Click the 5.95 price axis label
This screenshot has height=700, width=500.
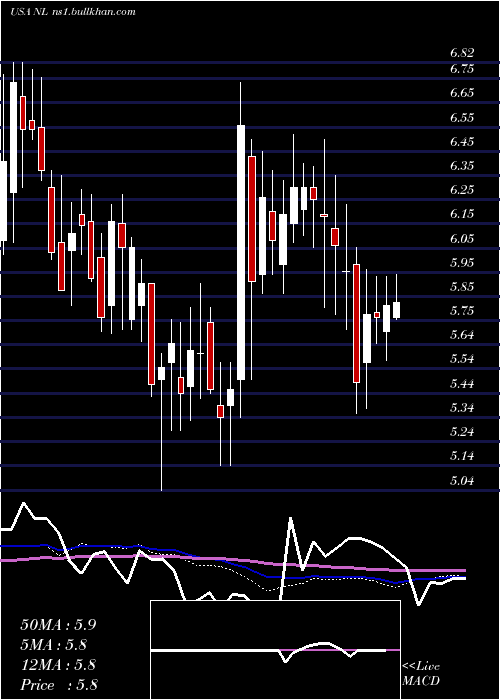tap(462, 262)
